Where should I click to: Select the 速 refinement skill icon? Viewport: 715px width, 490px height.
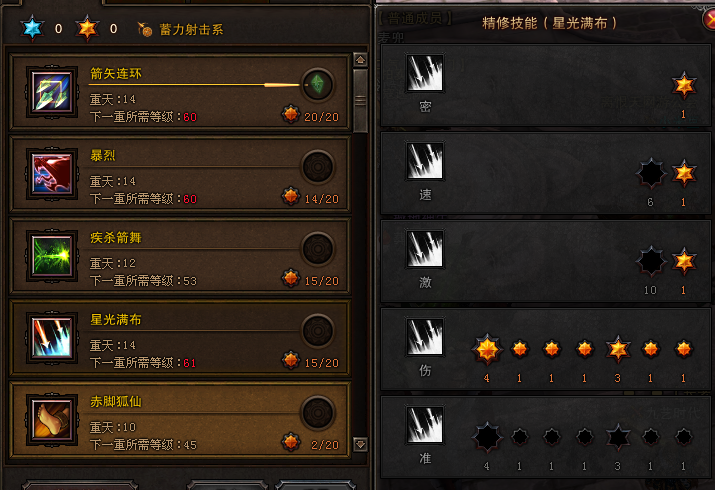click(425, 160)
